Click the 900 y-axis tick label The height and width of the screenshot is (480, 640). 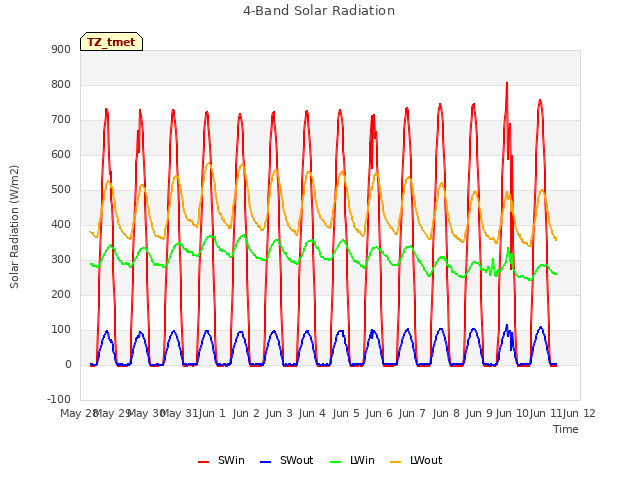click(x=61, y=49)
